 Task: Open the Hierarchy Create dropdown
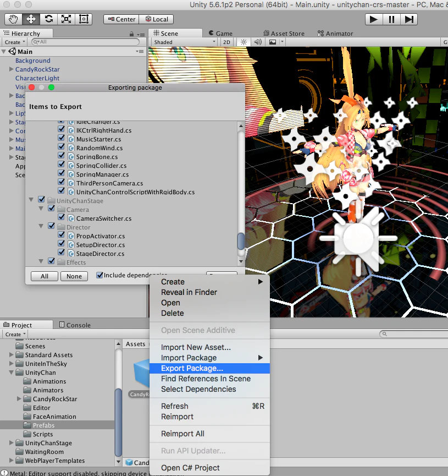[x=14, y=42]
